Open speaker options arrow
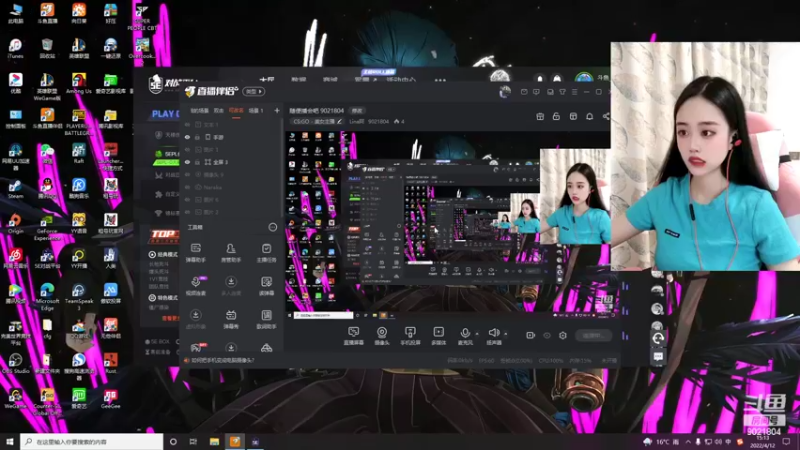This screenshot has width=800, height=450. 506,334
